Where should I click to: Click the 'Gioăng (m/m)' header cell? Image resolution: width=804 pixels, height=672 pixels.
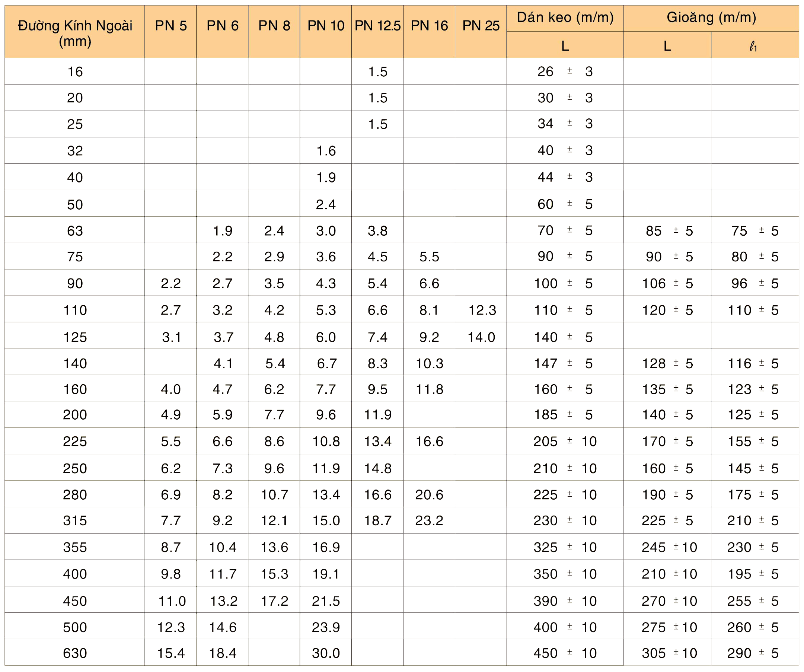[711, 17]
